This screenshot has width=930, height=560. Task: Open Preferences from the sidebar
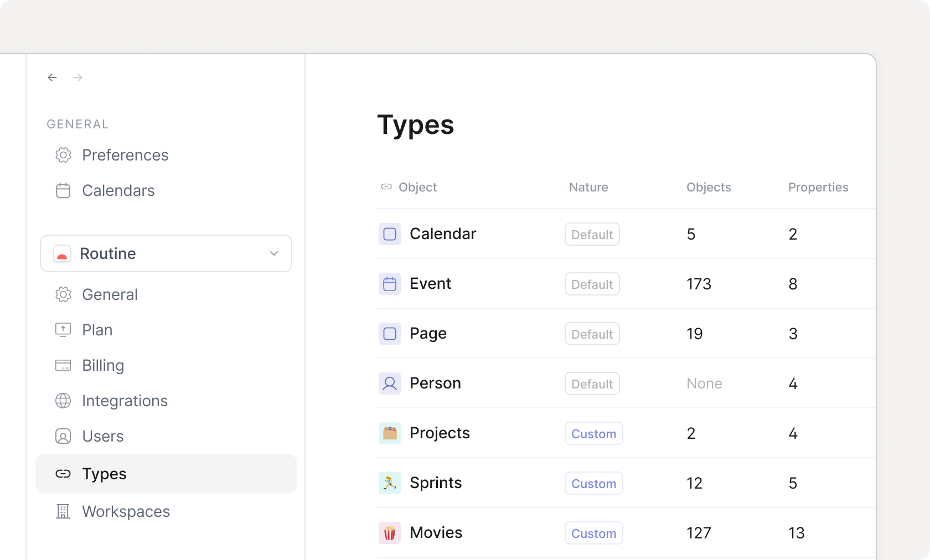(x=125, y=155)
